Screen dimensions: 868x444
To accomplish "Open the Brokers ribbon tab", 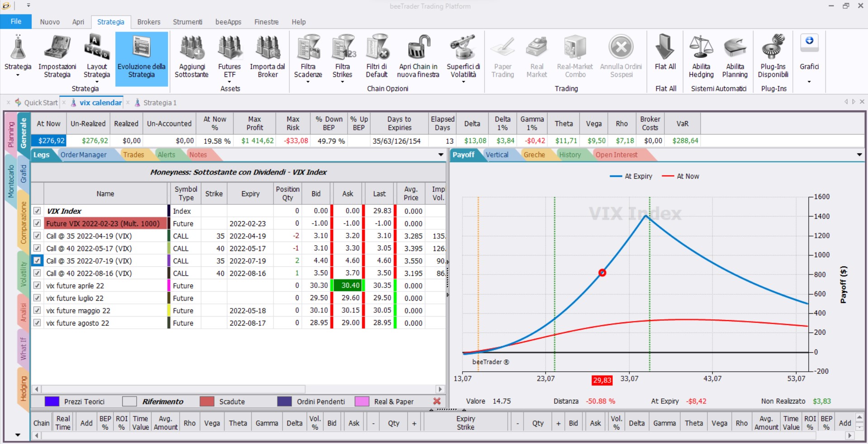I will click(149, 22).
